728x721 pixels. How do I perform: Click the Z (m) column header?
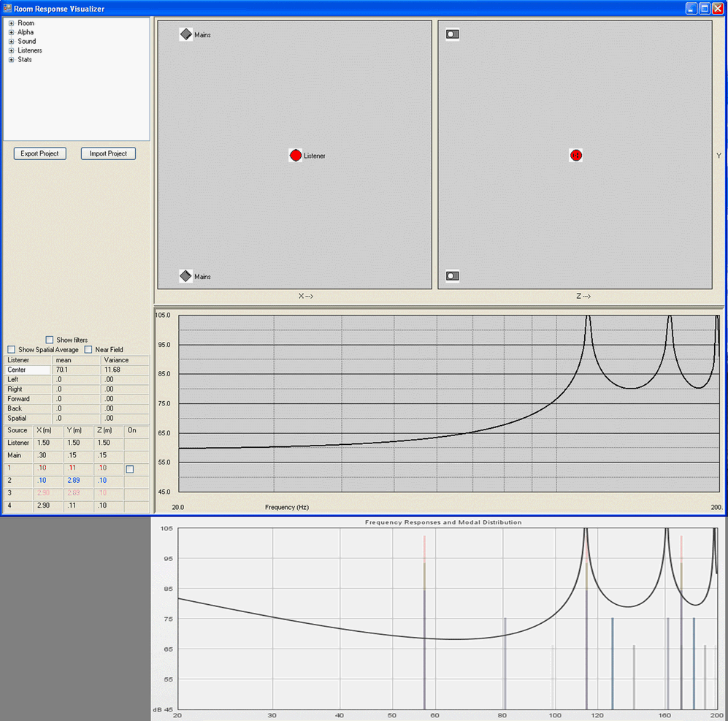[104, 431]
